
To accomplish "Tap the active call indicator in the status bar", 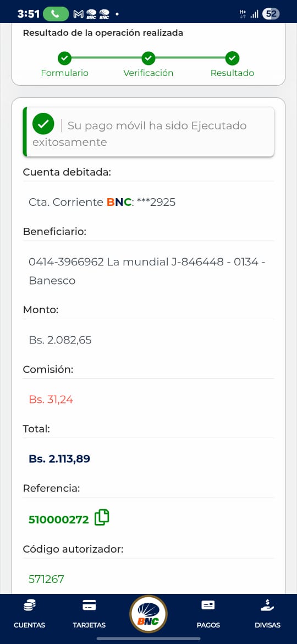I will (x=56, y=14).
